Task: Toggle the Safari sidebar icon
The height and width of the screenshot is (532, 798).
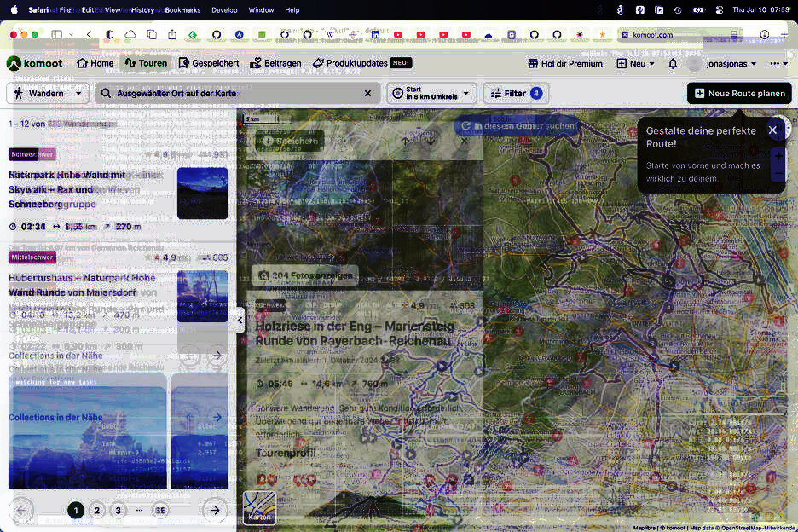Action: pyautogui.click(x=57, y=35)
